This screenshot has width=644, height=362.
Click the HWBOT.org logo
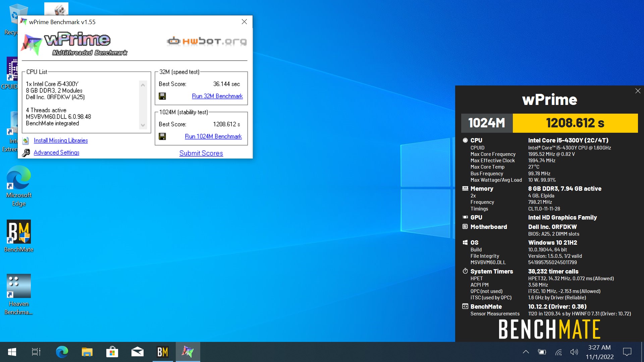click(x=207, y=41)
